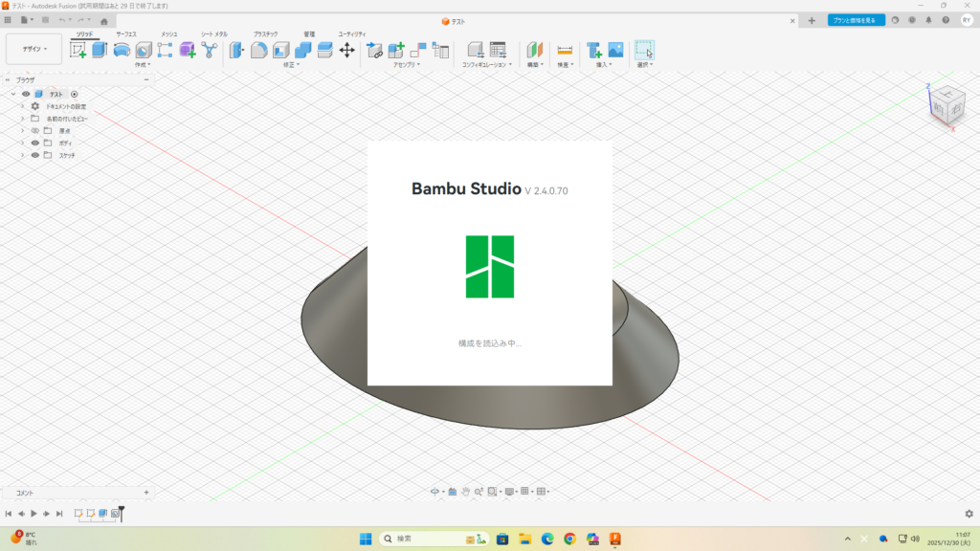Show the hidden 原点 folder
The image size is (980, 551).
click(x=35, y=130)
